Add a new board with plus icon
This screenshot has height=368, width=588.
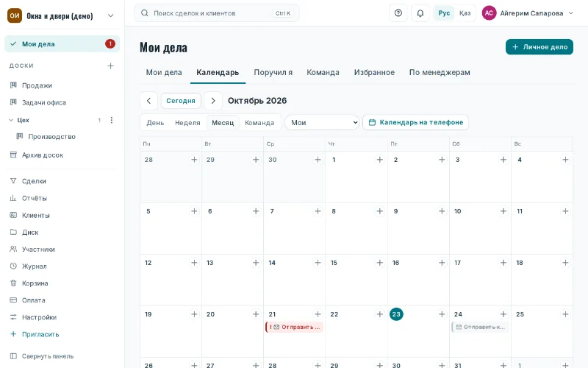(111, 66)
